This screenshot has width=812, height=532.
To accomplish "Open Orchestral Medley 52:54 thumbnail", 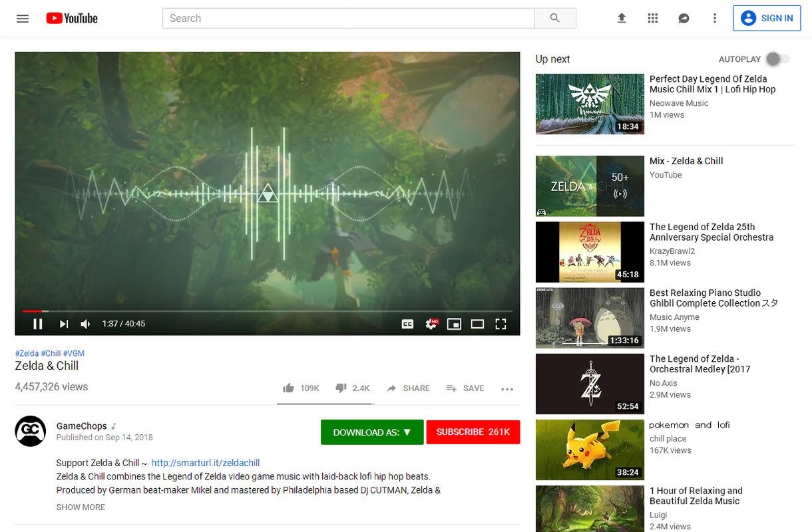I will [x=590, y=384].
